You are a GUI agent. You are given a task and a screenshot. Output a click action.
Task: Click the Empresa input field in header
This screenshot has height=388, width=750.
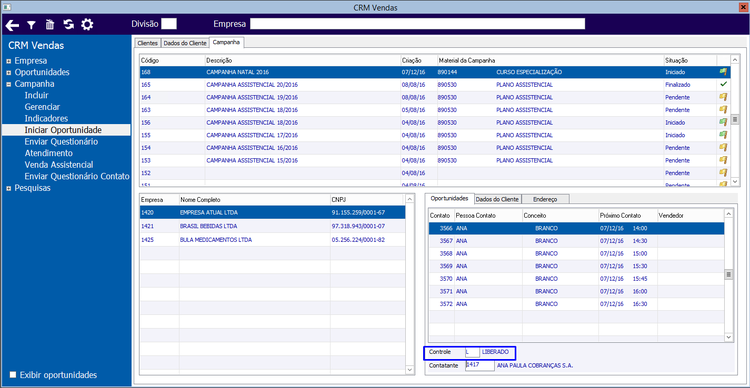tap(418, 24)
